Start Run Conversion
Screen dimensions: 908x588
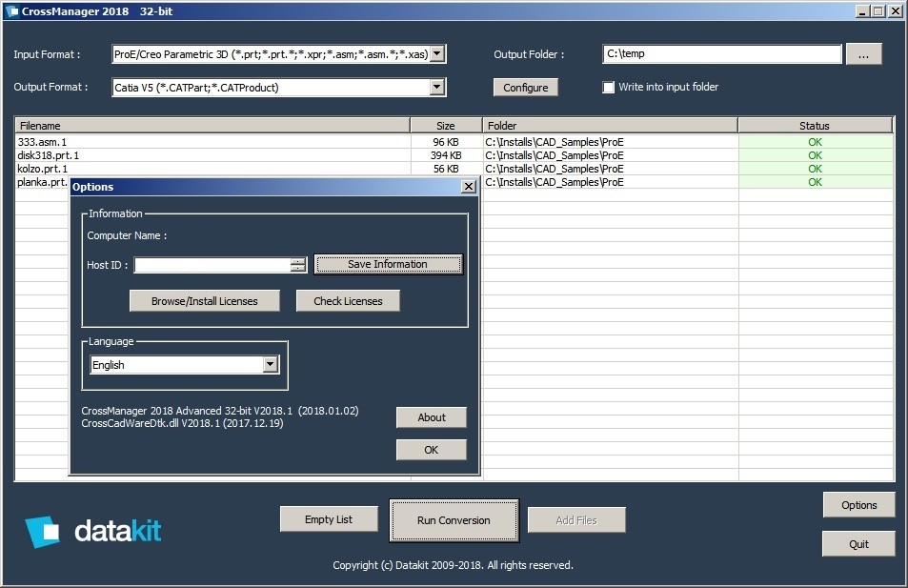pos(454,520)
